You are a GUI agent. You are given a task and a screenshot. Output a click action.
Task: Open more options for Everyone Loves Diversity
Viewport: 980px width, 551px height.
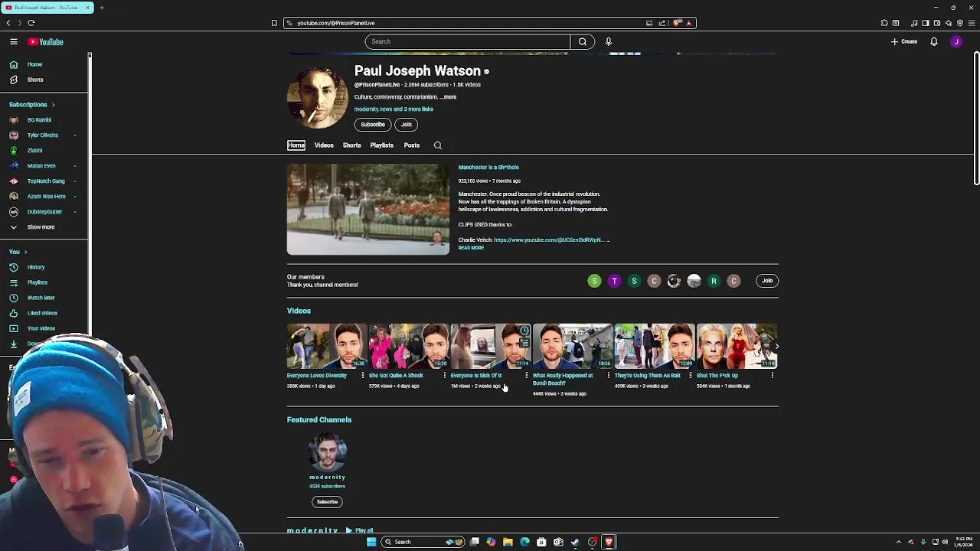(x=363, y=376)
